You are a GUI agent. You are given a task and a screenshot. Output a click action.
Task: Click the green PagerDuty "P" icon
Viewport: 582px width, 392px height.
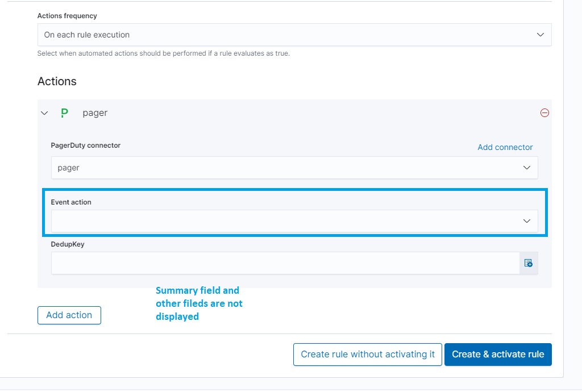coord(64,112)
